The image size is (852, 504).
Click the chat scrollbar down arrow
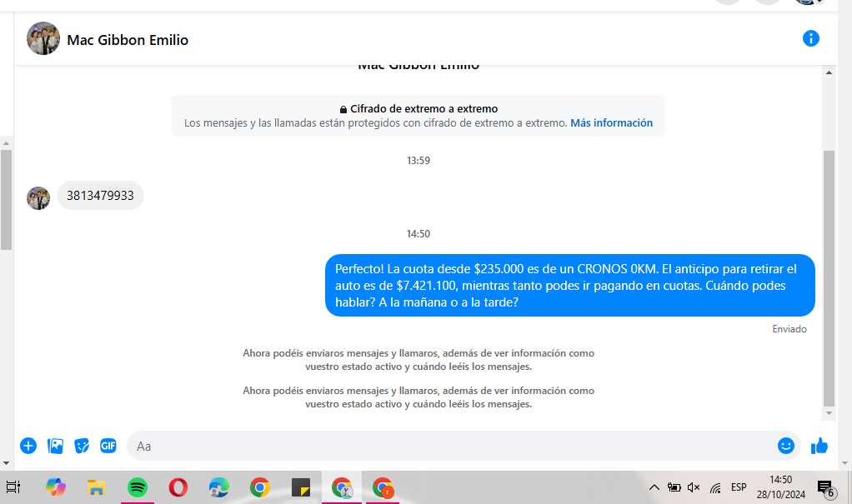[829, 413]
